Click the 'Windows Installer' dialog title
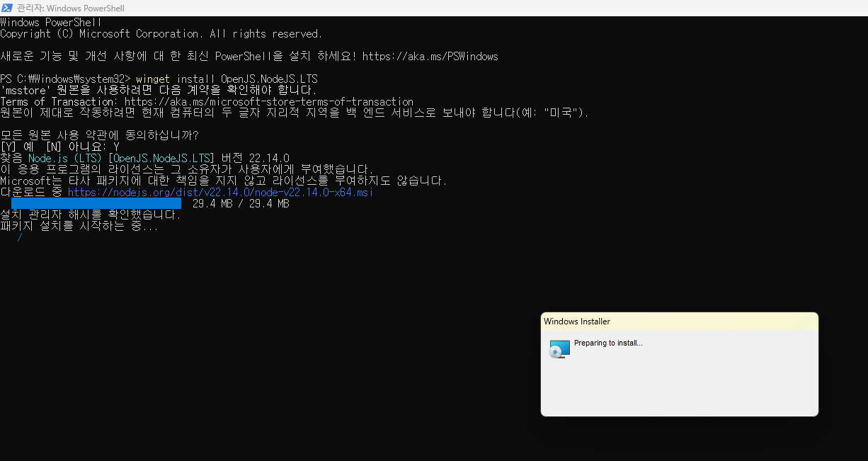This screenshot has width=868, height=461. click(x=577, y=321)
